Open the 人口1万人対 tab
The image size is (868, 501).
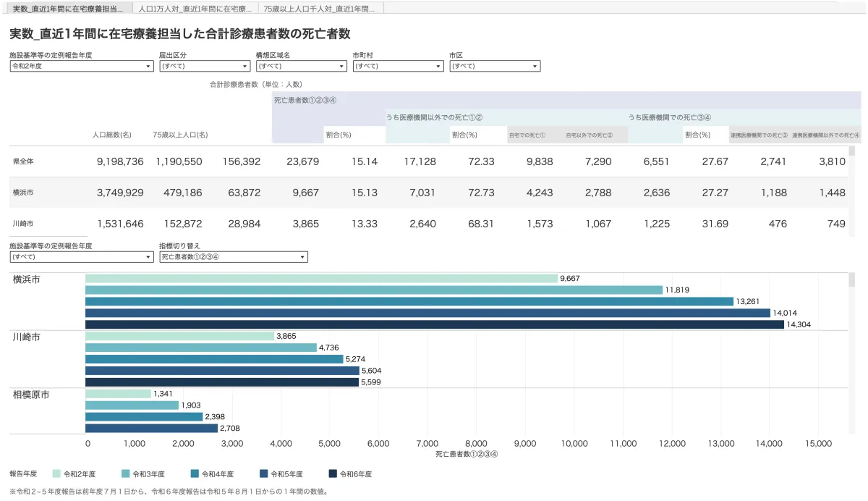tap(195, 9)
